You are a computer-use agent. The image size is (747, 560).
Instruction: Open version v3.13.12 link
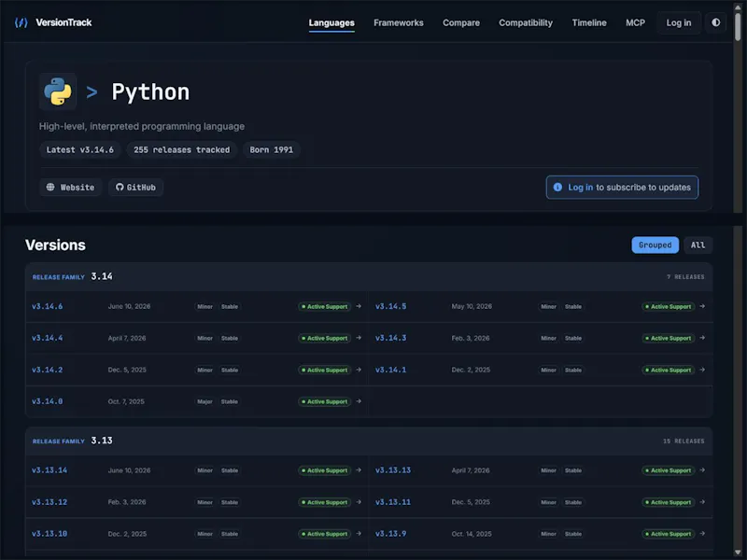point(49,502)
